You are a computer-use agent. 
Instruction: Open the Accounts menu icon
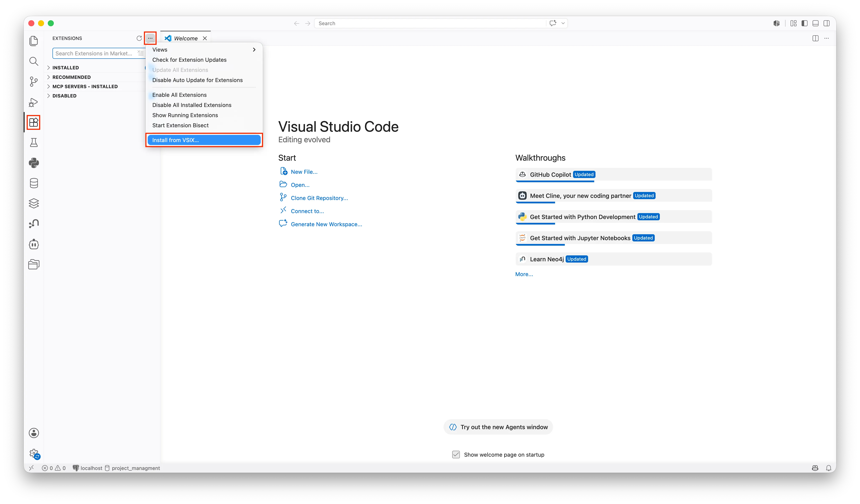click(x=34, y=433)
